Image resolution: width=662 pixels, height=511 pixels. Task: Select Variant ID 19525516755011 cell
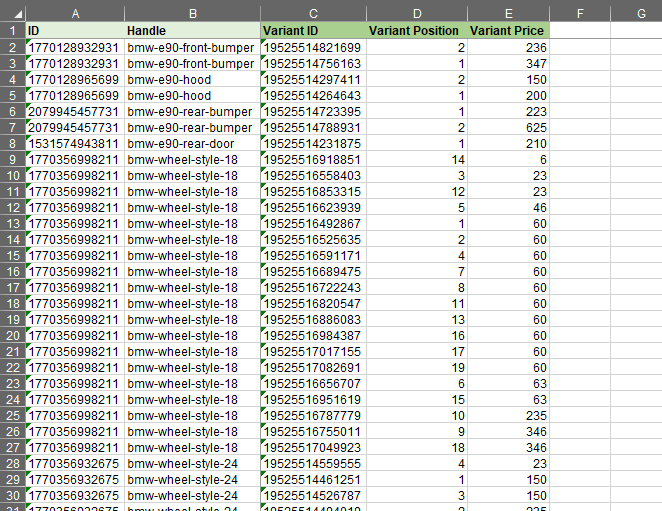[x=313, y=432]
